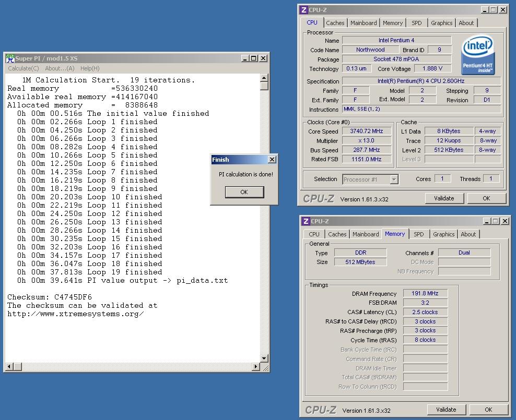
Task: Select Caches tab in bottom CPU-Z window
Action: pos(337,234)
